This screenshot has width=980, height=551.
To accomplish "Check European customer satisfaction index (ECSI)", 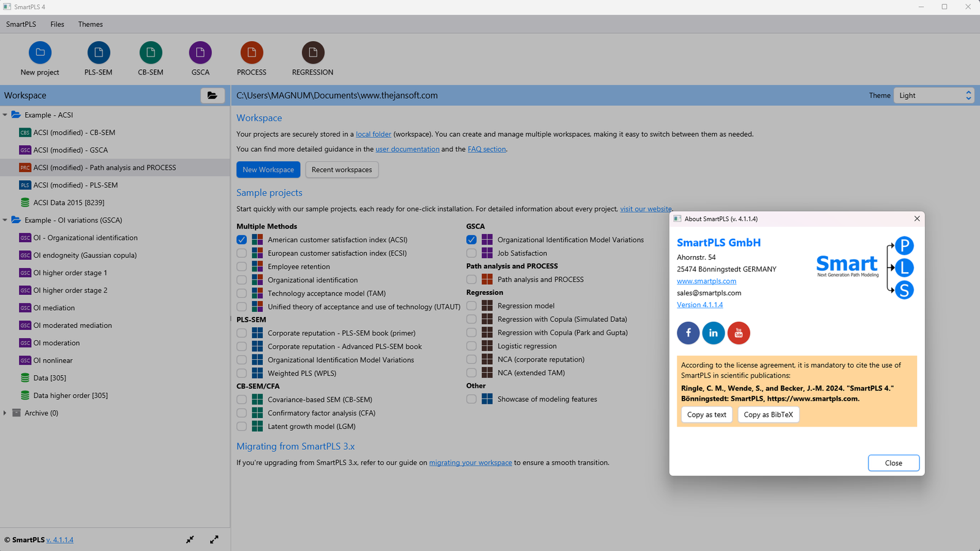I will click(242, 253).
